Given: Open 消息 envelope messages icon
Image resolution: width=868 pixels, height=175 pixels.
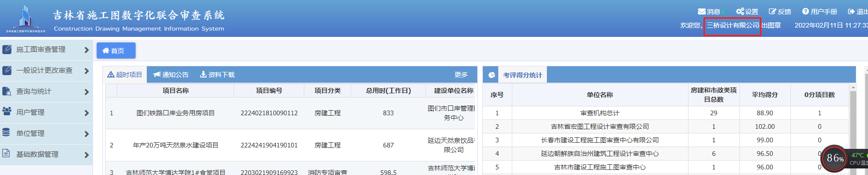Looking at the screenshot, I should (x=702, y=12).
